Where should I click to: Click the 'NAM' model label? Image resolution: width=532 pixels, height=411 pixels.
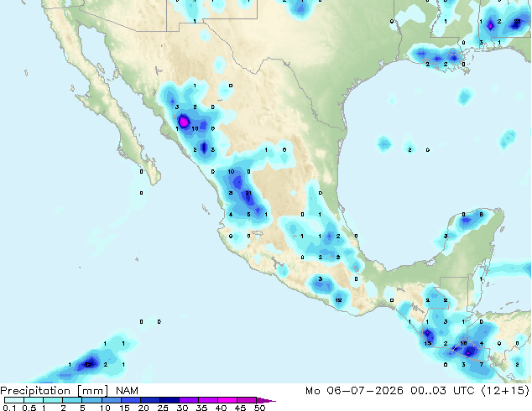[x=127, y=391]
